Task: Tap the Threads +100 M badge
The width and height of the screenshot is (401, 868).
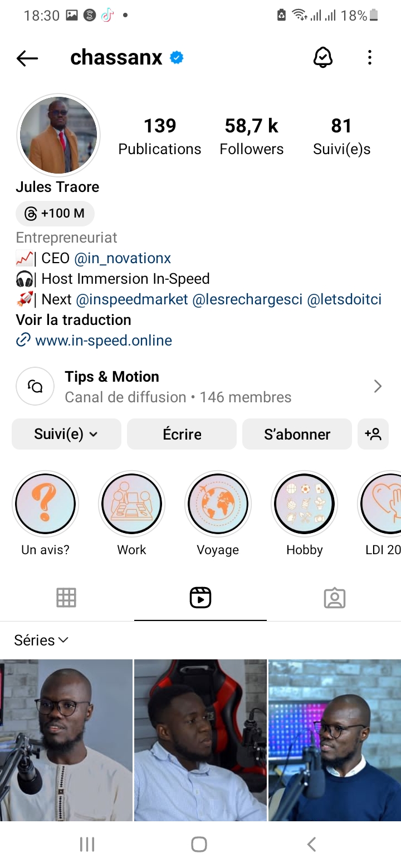Action: pyautogui.click(x=55, y=213)
